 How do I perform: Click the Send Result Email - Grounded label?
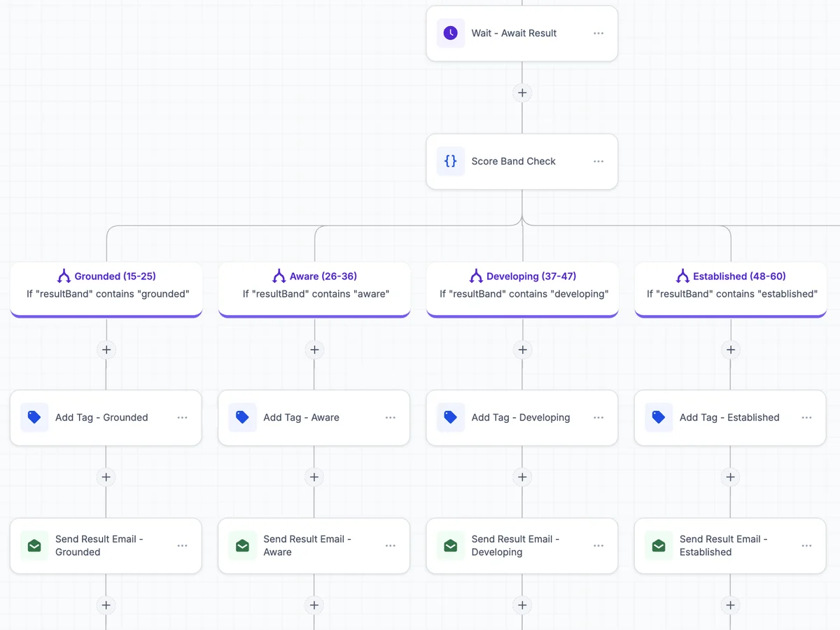pyautogui.click(x=99, y=545)
